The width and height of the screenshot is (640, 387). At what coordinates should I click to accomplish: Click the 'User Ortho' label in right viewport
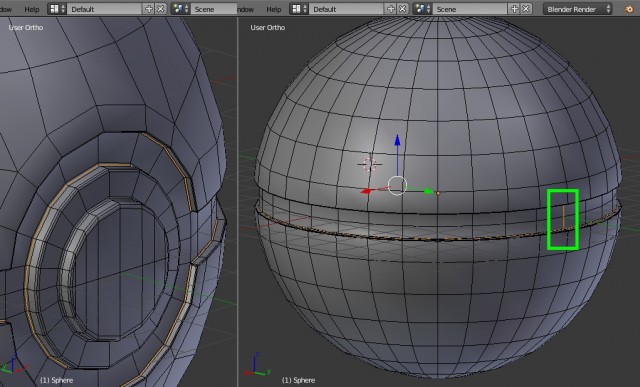[268, 27]
